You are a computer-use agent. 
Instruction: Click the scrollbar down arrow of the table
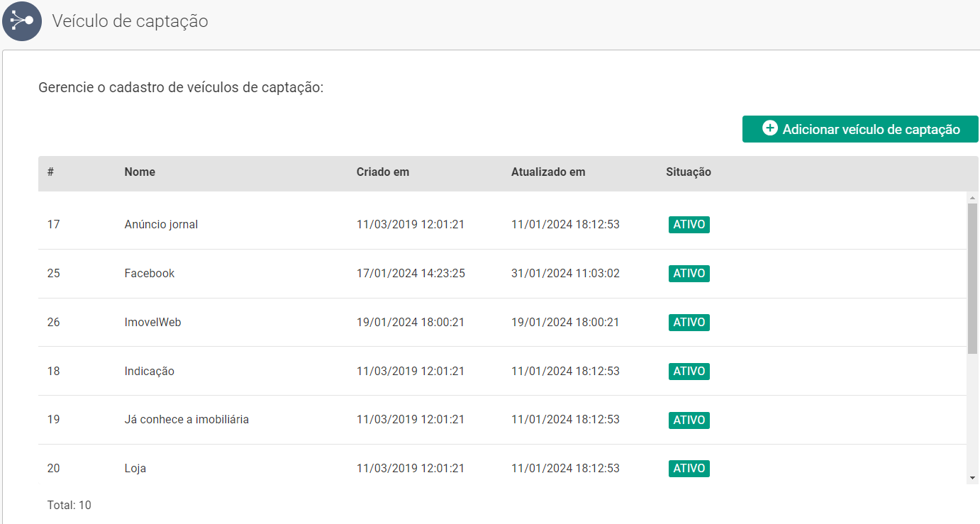[x=972, y=479]
